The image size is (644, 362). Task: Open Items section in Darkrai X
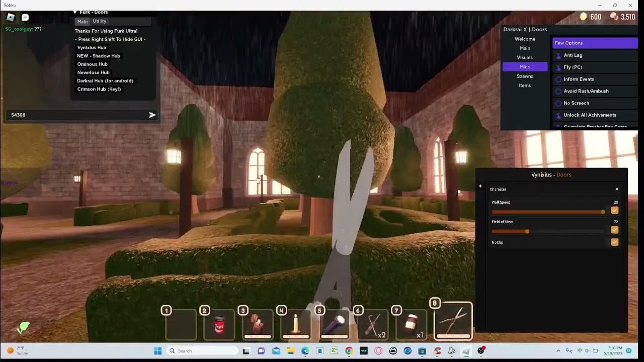525,85
